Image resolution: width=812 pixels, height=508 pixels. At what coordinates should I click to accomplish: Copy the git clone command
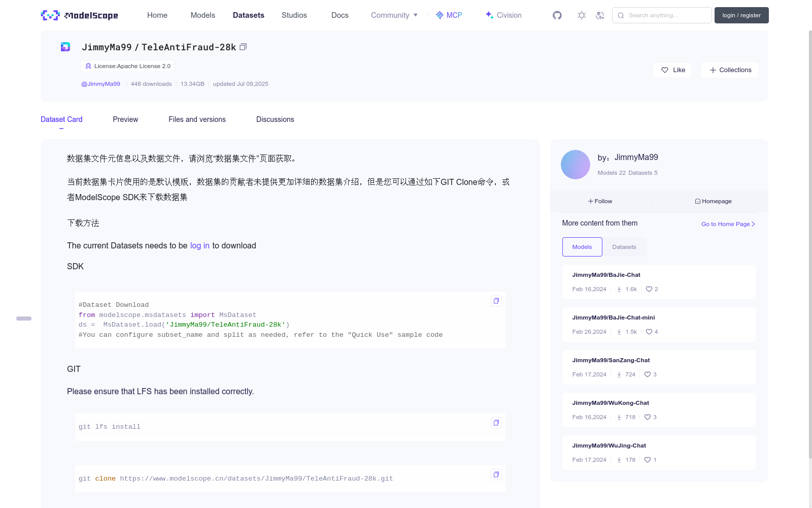[496, 474]
